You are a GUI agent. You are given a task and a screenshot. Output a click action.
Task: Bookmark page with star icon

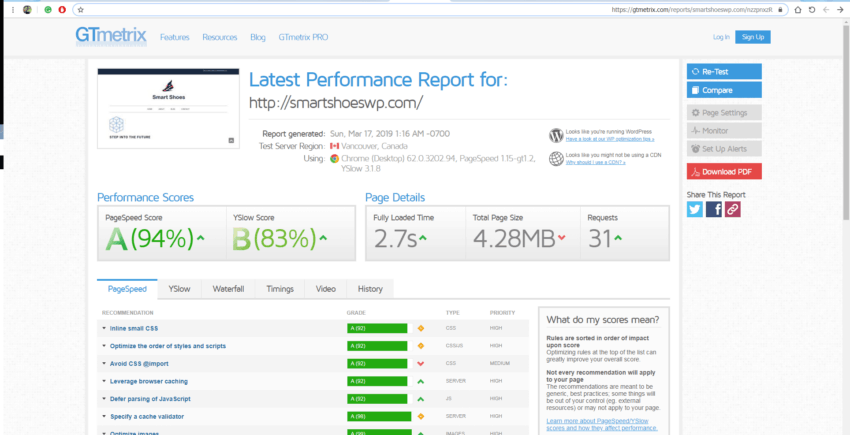(x=81, y=10)
